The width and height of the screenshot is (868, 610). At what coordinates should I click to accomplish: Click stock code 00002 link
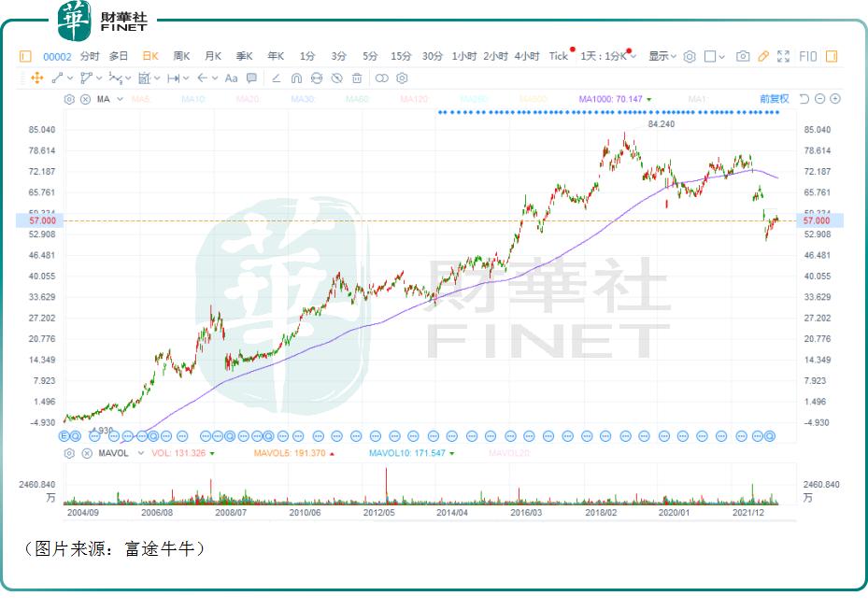58,56
